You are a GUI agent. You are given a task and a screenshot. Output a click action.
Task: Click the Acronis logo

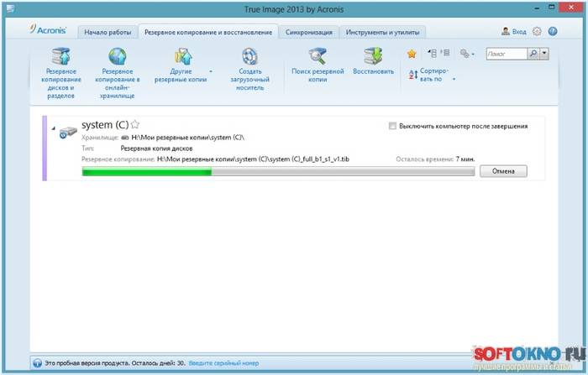48,29
